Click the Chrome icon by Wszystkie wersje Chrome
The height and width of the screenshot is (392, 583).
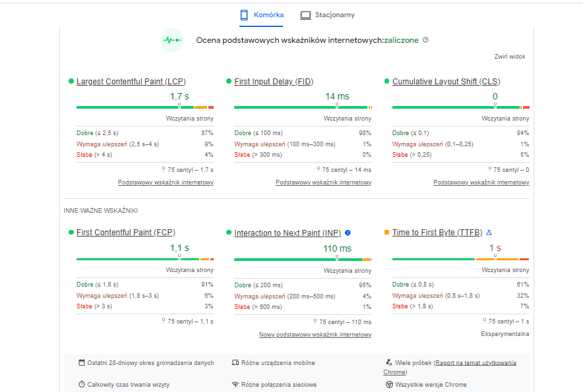point(389,384)
